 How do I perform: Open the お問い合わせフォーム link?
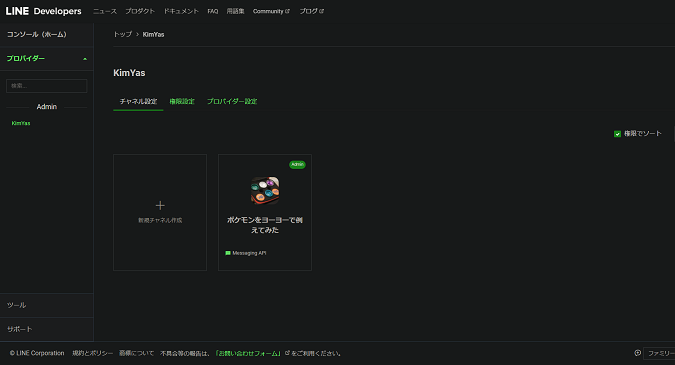pos(248,353)
